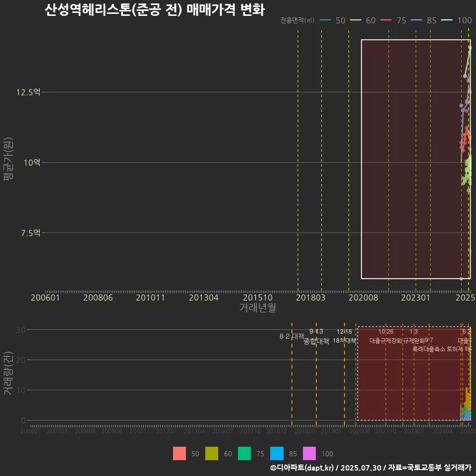The width and height of the screenshot is (476, 476).
Task: Click the 75㎡ red line legend entry
Action: click(393, 20)
